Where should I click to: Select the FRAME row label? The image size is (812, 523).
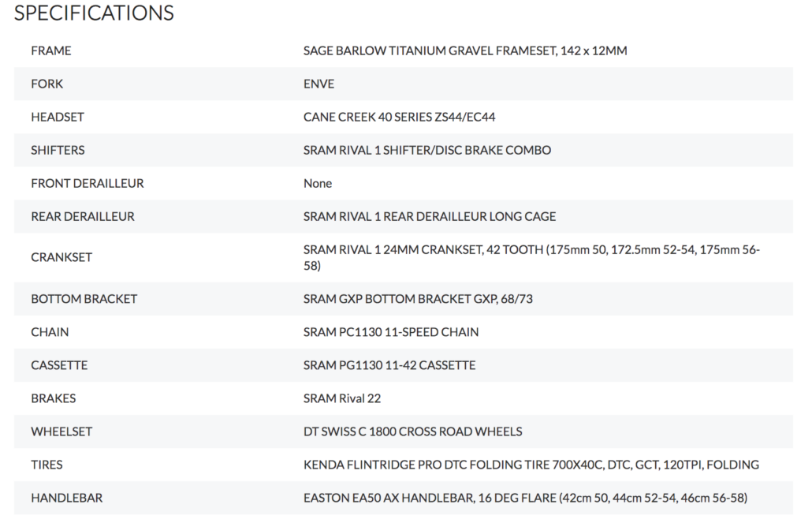pos(50,50)
